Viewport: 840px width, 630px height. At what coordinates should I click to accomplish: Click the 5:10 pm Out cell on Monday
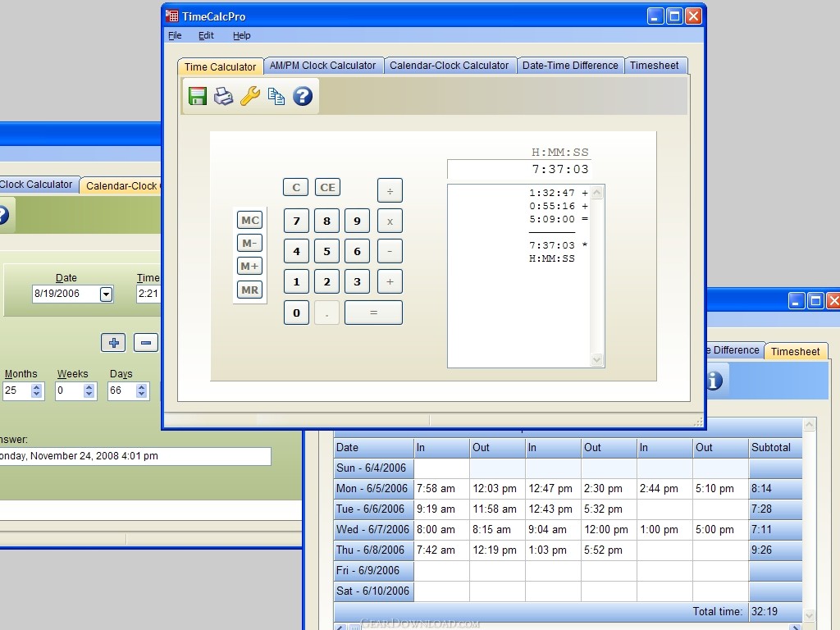tap(720, 489)
